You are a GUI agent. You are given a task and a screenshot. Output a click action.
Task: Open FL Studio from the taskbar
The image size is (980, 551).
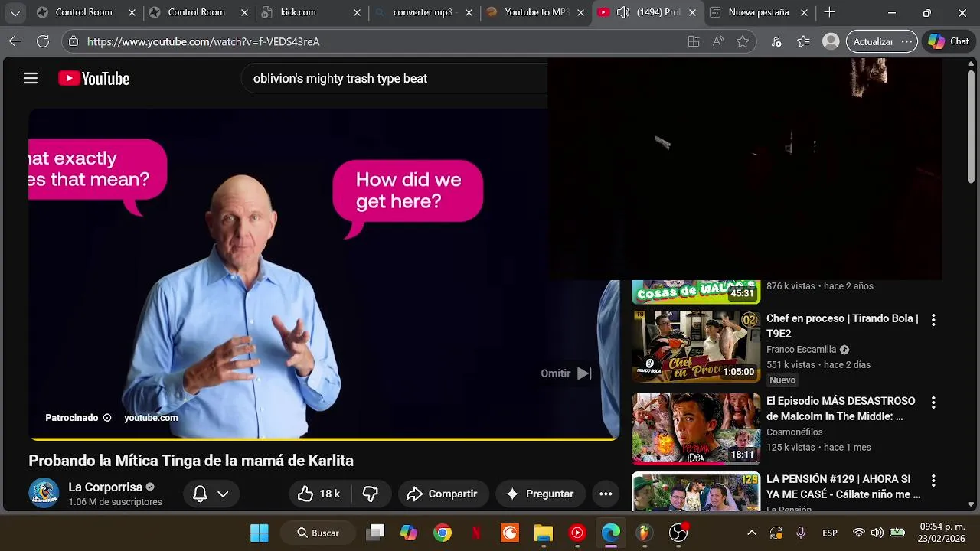click(645, 533)
